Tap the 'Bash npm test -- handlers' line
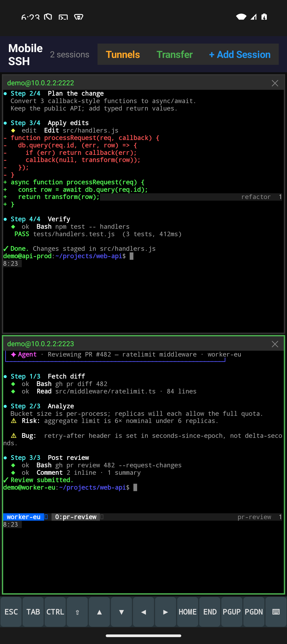287x644 pixels. (70, 227)
